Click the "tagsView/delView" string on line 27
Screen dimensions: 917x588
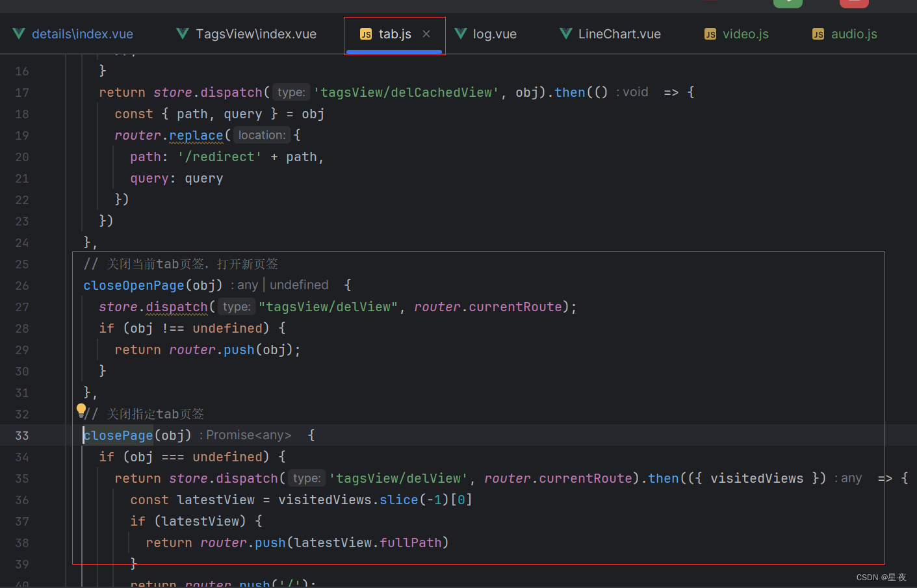[x=328, y=307]
